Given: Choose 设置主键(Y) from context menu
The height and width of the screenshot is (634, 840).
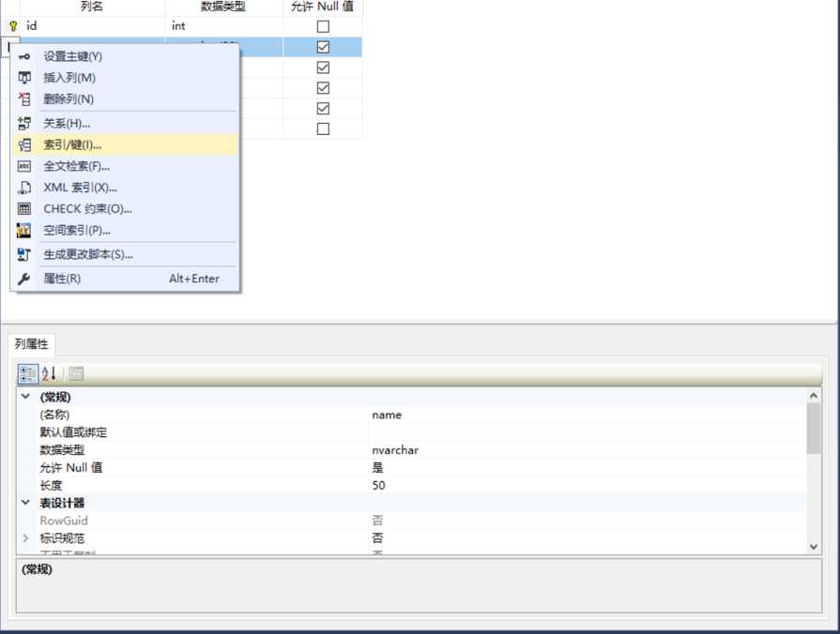Looking at the screenshot, I should point(124,56).
